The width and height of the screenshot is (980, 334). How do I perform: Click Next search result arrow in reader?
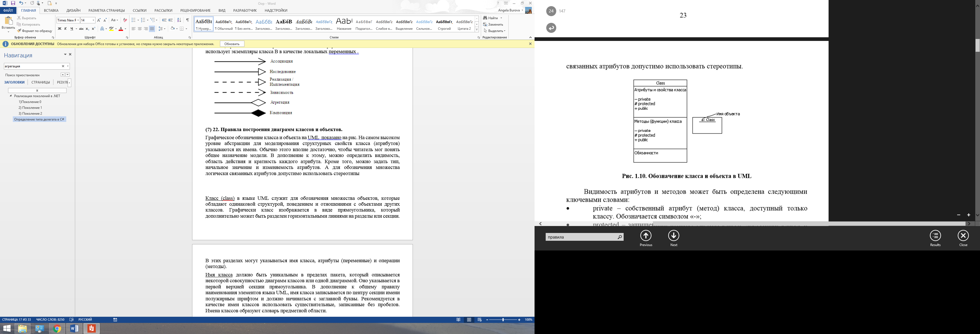point(674,236)
